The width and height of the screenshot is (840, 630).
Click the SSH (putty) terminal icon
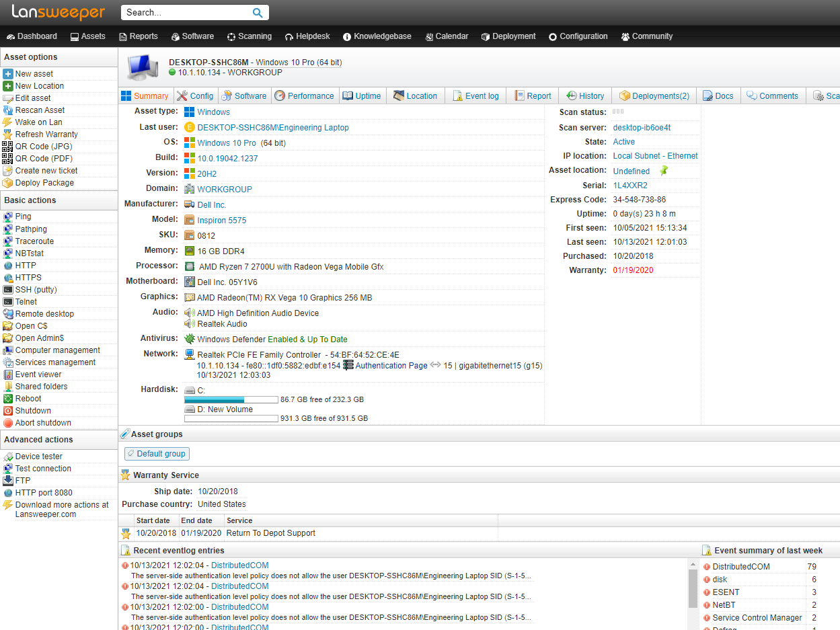8,290
